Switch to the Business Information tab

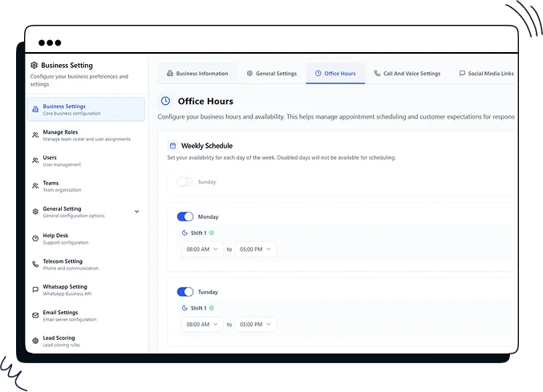pyautogui.click(x=197, y=74)
